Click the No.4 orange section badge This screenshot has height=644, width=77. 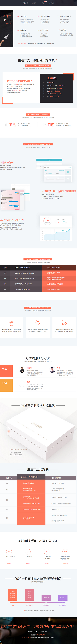pos(38,259)
